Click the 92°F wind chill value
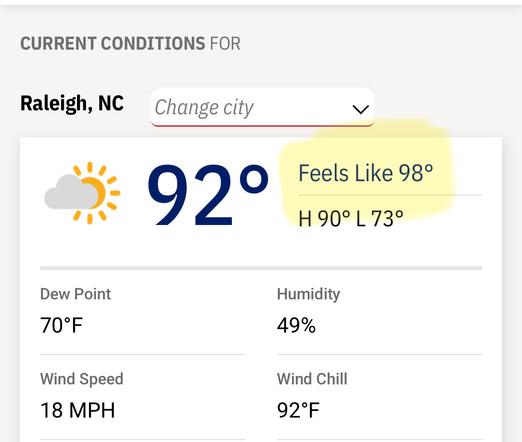 coord(298,410)
